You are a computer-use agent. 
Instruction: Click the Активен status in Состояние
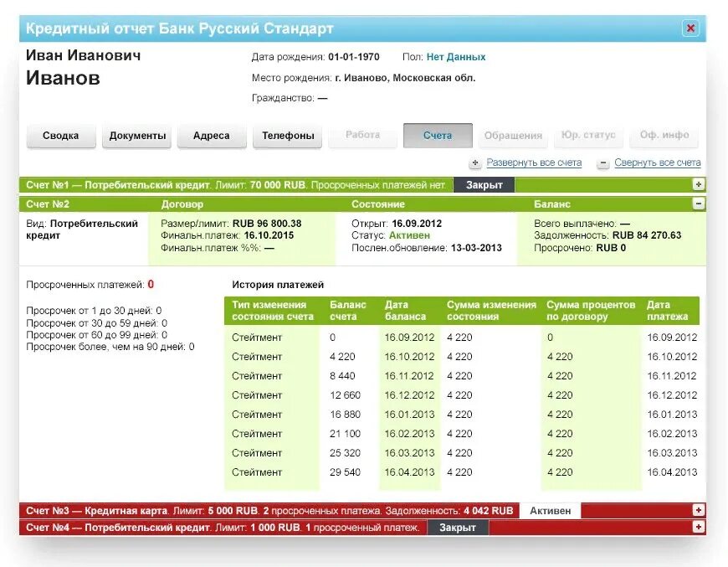(409, 235)
